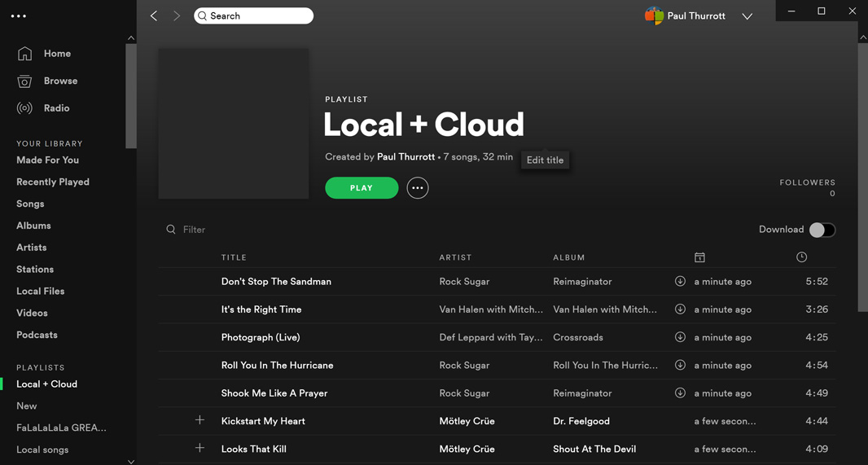Add Looks That Kill using plus icon

click(199, 448)
